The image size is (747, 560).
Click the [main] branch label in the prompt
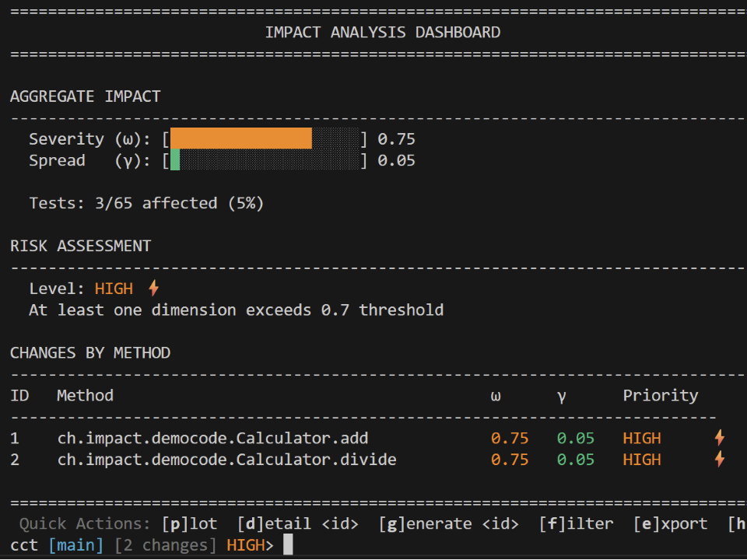(76, 544)
